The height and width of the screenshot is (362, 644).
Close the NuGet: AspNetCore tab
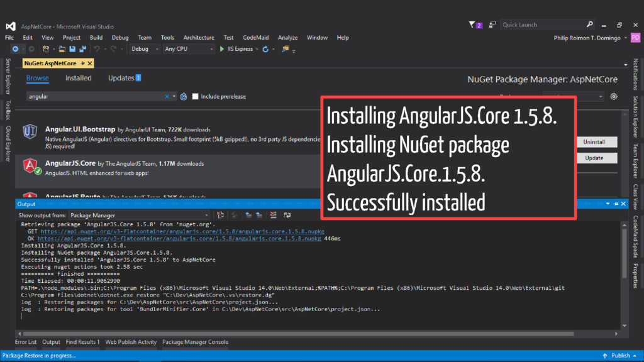click(x=89, y=63)
